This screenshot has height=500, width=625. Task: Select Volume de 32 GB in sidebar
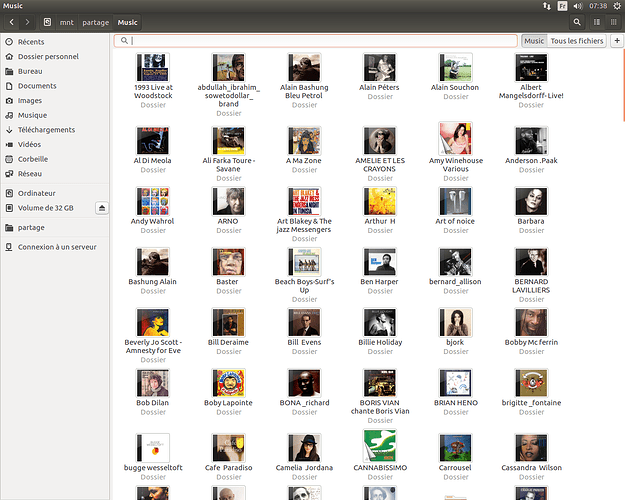pyautogui.click(x=46, y=208)
